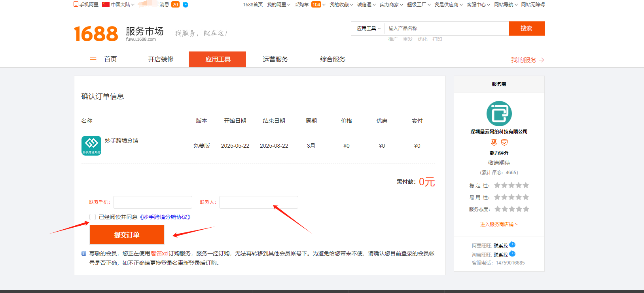Click the arrow icon next to 我的服务
The height and width of the screenshot is (293, 644).
(x=542, y=60)
